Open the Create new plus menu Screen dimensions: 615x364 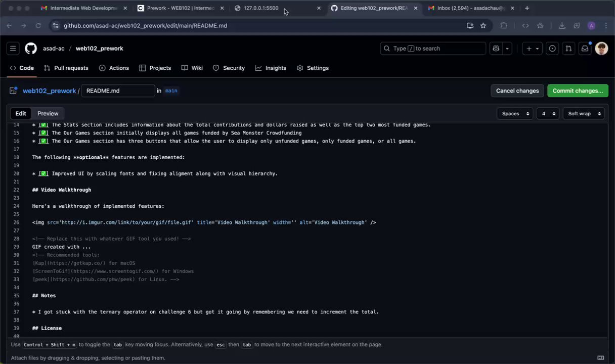pos(533,49)
